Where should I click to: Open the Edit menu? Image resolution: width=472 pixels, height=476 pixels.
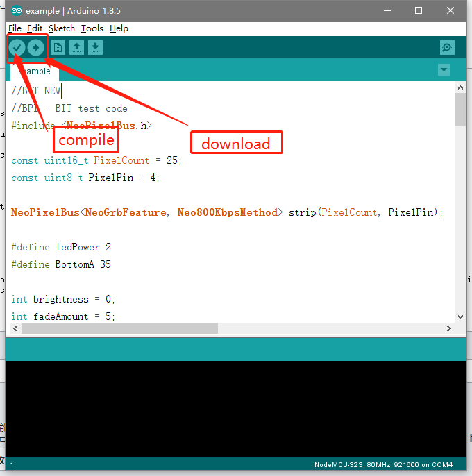pyautogui.click(x=35, y=28)
